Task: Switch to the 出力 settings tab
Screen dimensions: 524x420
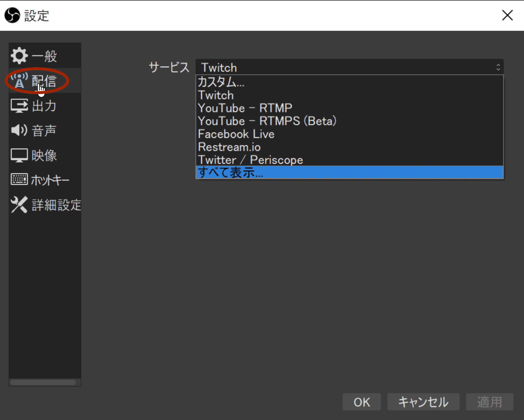Action: pyautogui.click(x=45, y=106)
